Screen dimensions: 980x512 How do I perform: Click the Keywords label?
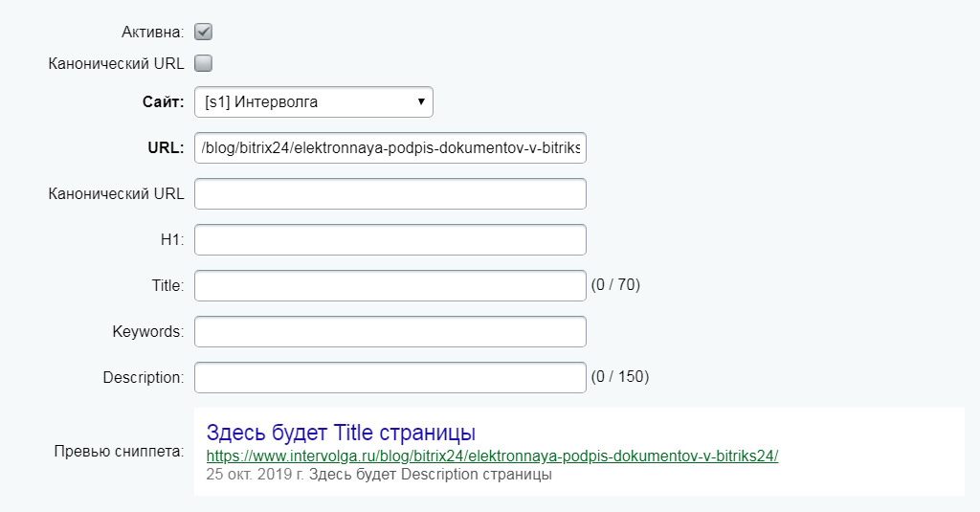click(x=148, y=332)
